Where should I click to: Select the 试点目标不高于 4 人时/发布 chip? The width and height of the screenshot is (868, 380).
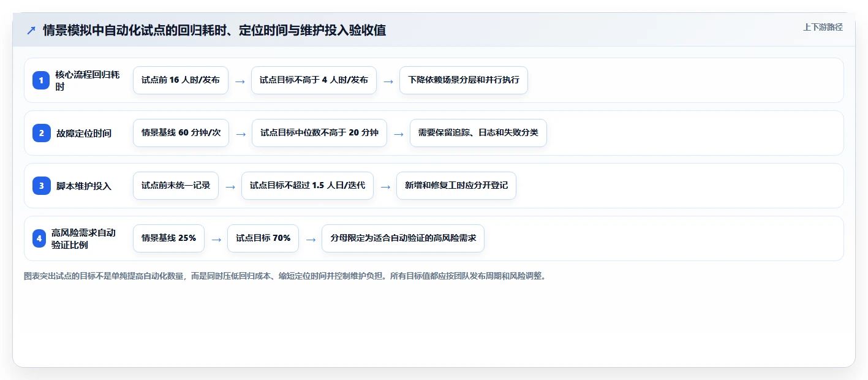pyautogui.click(x=314, y=80)
